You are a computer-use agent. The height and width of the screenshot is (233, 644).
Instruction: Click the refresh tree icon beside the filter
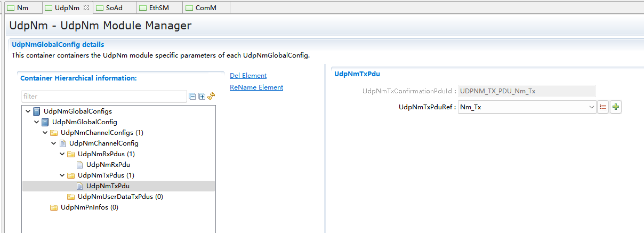[x=211, y=96]
